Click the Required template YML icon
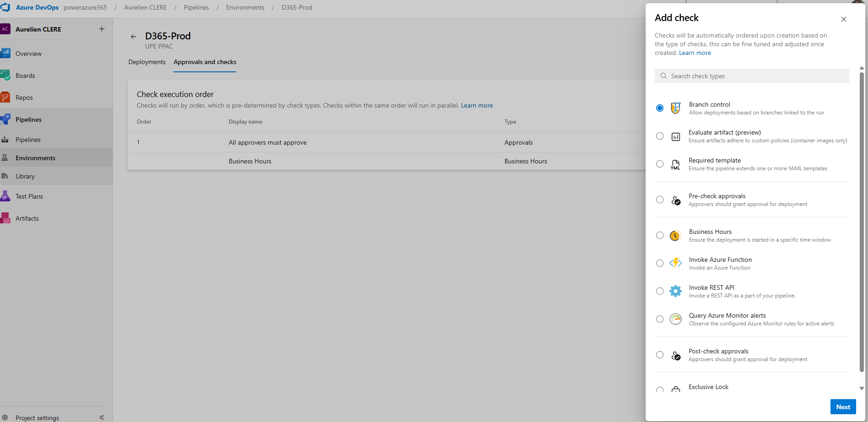The width and height of the screenshot is (868, 422). coord(676,164)
